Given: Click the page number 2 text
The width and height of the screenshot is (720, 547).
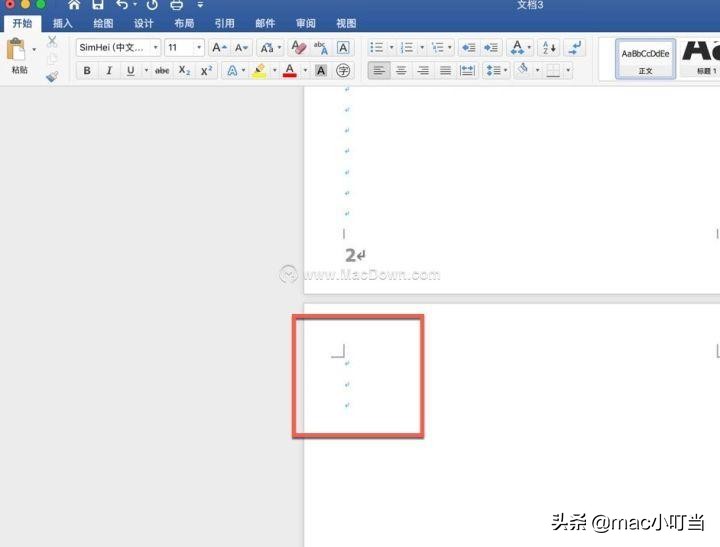Looking at the screenshot, I should 350,256.
